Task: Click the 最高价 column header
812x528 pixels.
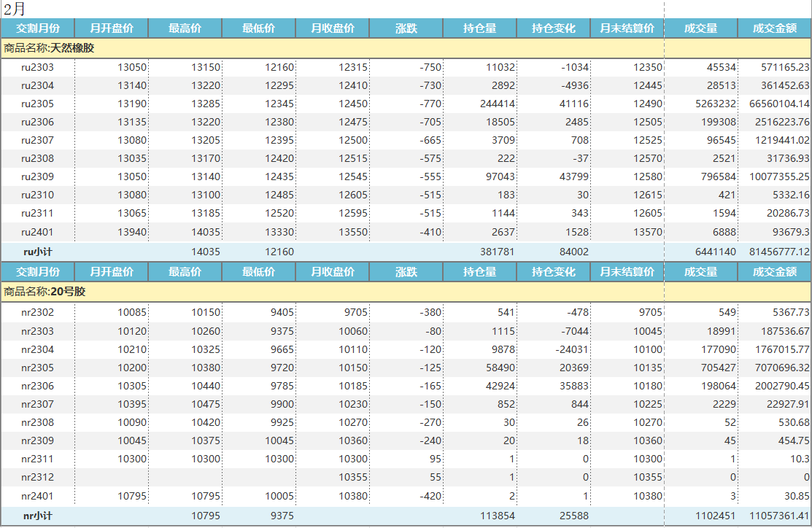Action: (x=185, y=28)
